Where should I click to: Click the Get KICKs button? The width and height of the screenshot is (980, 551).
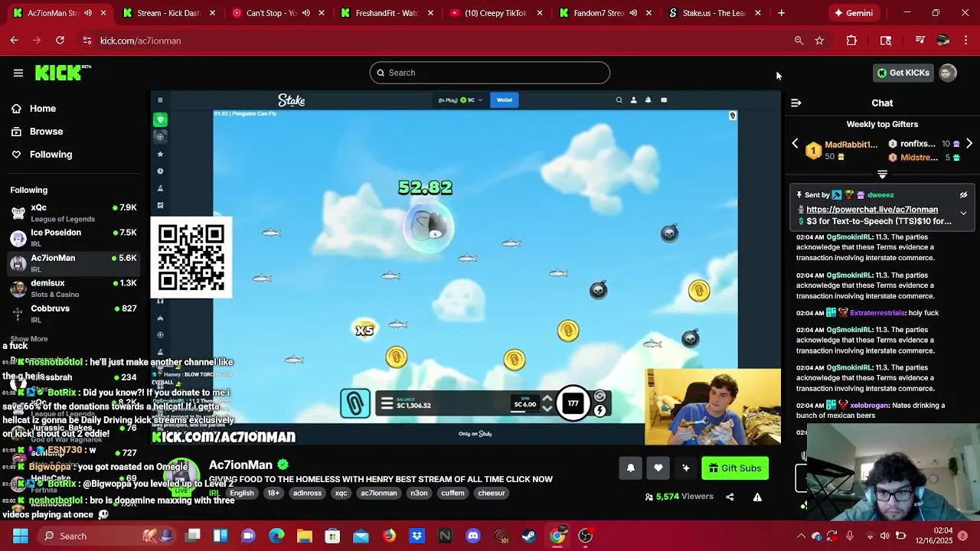click(x=903, y=73)
